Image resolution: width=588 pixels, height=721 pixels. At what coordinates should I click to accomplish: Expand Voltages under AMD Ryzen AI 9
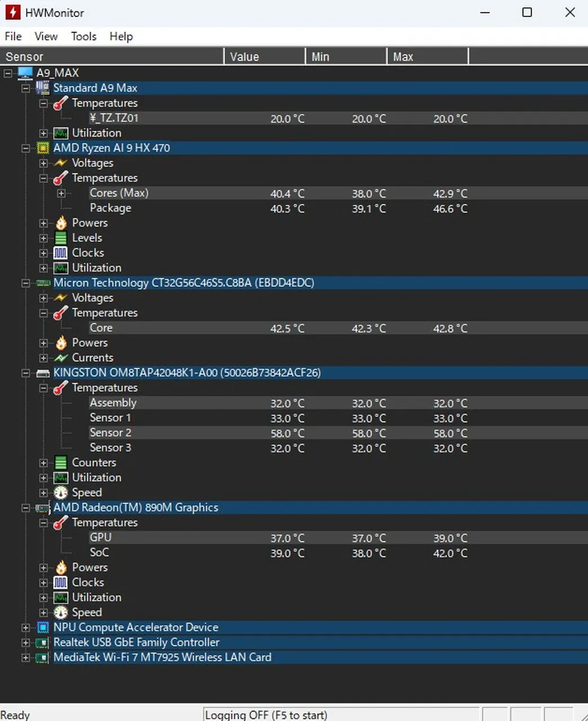pos(43,163)
